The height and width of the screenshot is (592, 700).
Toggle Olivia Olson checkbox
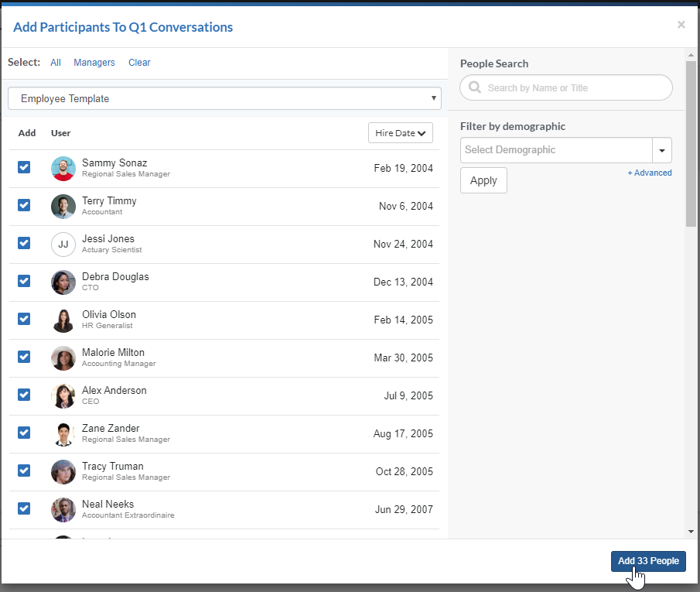(x=24, y=320)
